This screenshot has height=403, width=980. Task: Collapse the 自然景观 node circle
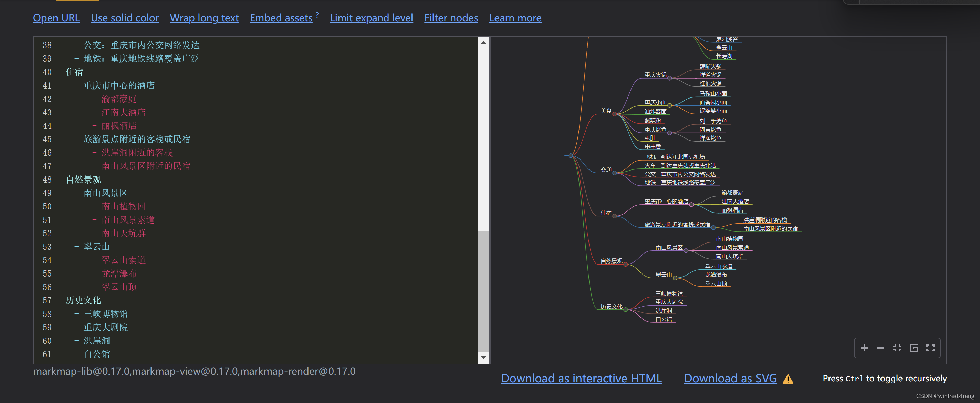[625, 264]
